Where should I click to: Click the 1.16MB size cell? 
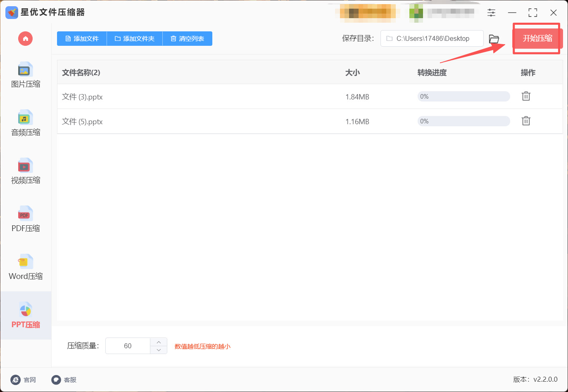pos(357,122)
